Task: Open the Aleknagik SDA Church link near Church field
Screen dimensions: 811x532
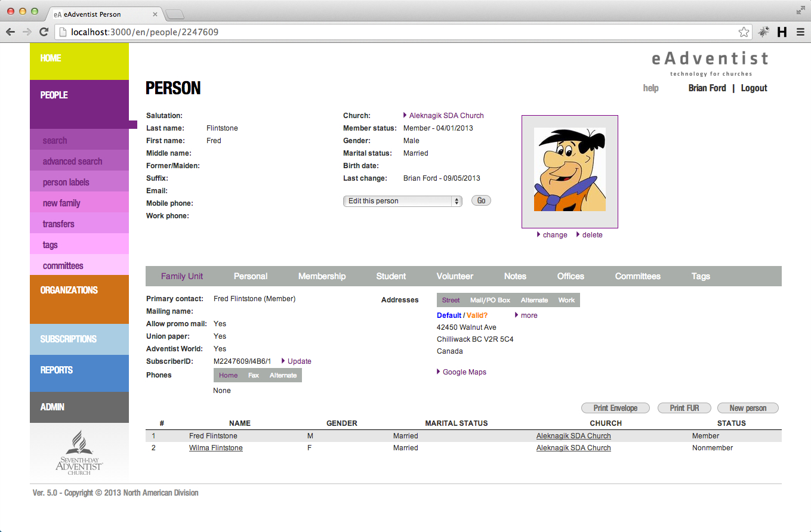Action: [446, 116]
